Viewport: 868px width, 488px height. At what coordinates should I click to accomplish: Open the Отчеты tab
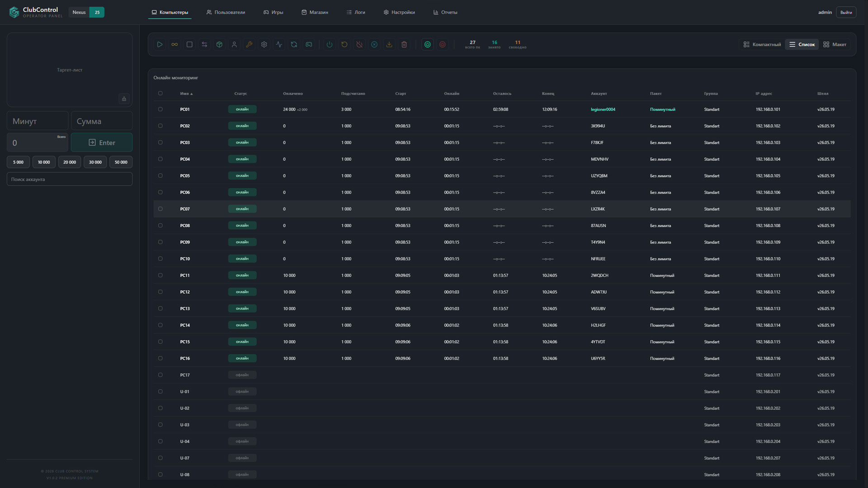pyautogui.click(x=445, y=12)
